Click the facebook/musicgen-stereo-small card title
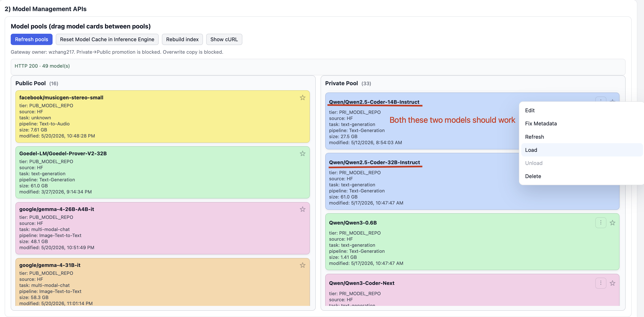 click(x=61, y=98)
